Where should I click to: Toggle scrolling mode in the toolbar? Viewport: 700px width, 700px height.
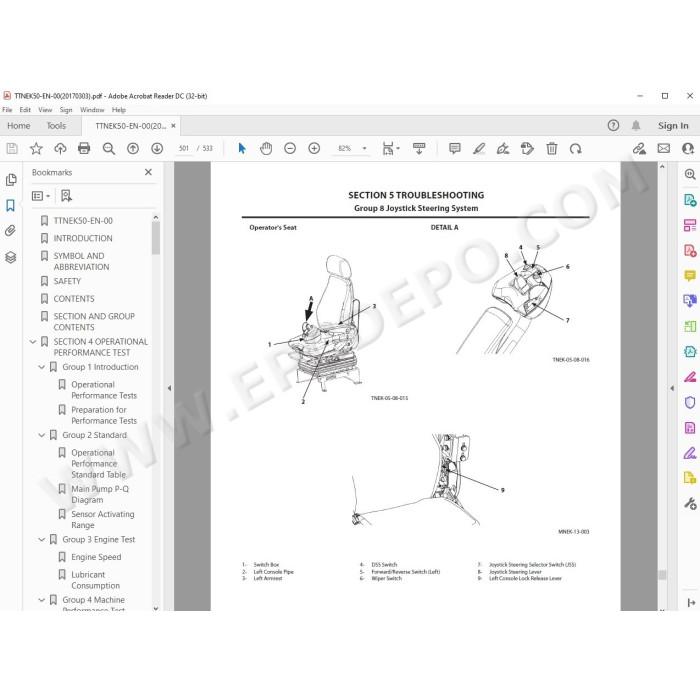pos(419,148)
